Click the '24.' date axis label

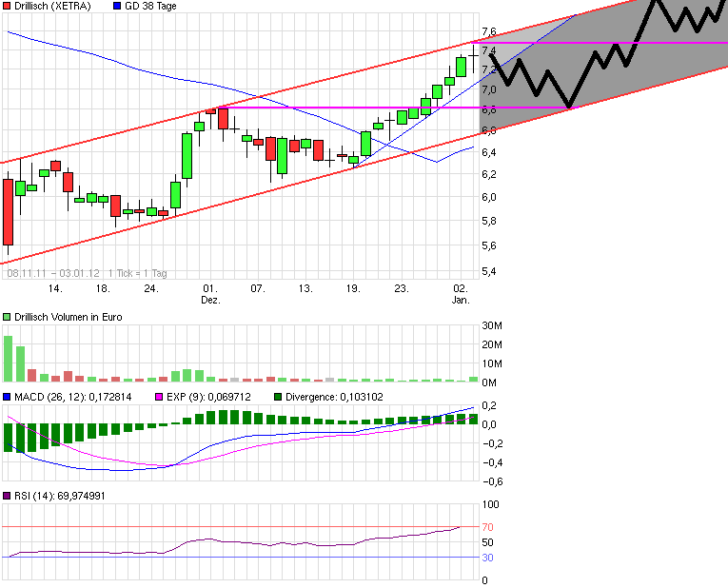[x=151, y=288]
